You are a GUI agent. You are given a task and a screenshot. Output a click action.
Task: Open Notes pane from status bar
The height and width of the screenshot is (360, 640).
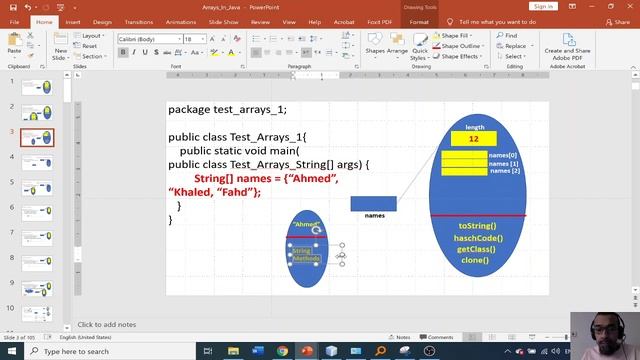(x=399, y=337)
